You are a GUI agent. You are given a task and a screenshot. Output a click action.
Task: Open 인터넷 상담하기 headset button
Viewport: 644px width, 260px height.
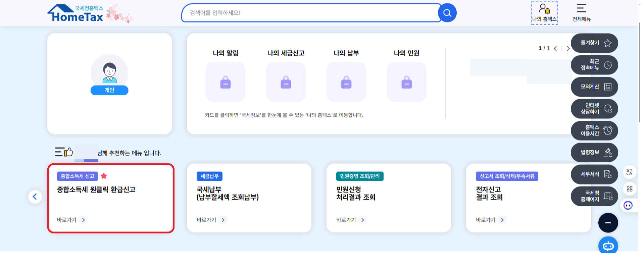pos(594,109)
